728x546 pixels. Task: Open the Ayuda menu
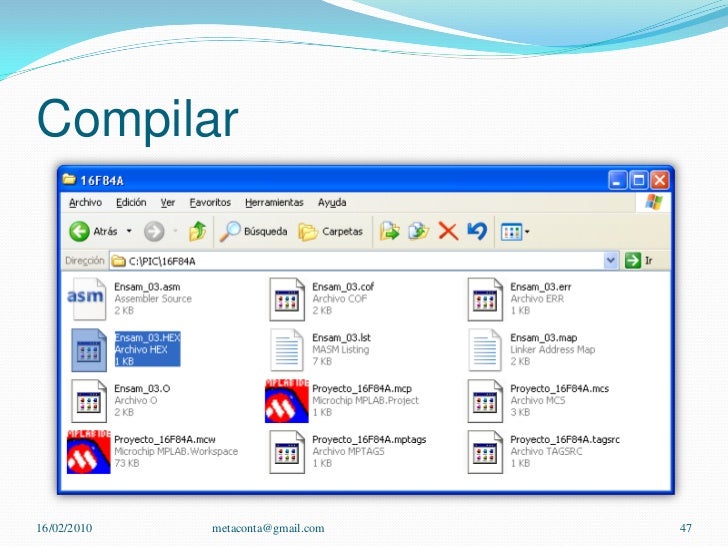(x=332, y=202)
